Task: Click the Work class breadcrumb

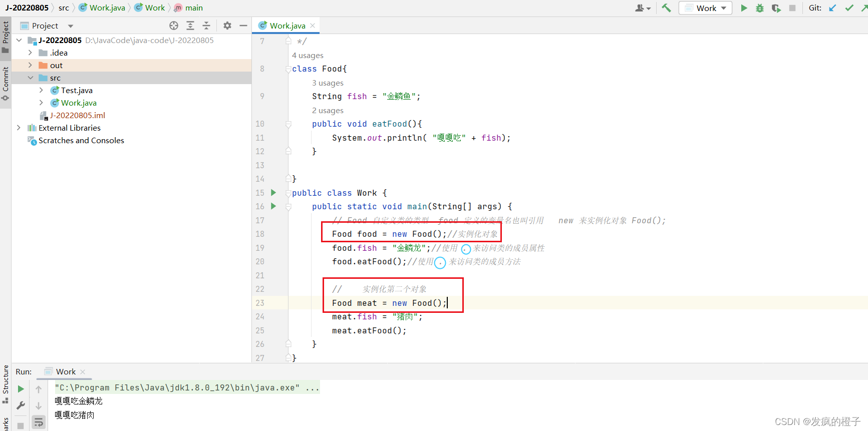Action: tap(150, 8)
